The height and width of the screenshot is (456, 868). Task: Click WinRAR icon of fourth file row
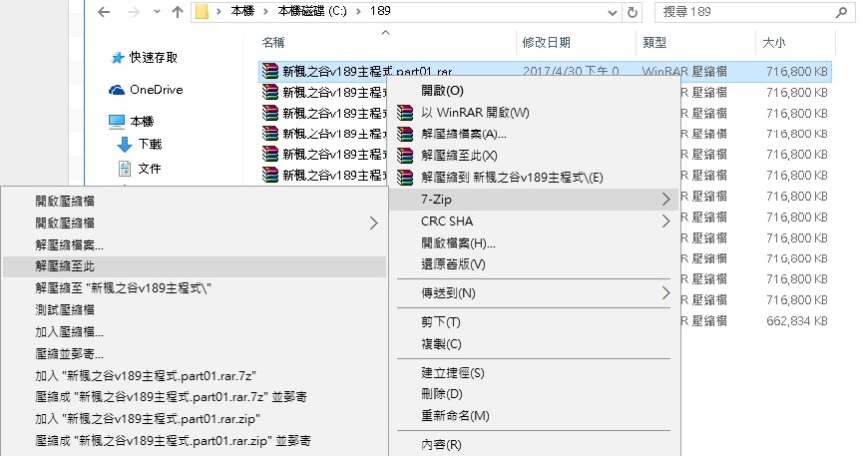pos(270,134)
